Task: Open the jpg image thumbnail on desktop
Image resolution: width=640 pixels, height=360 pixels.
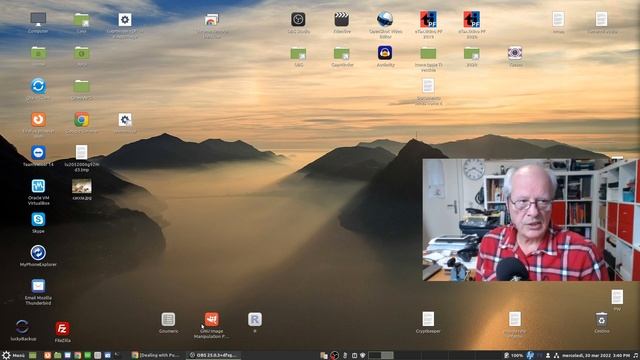Action: point(82,187)
